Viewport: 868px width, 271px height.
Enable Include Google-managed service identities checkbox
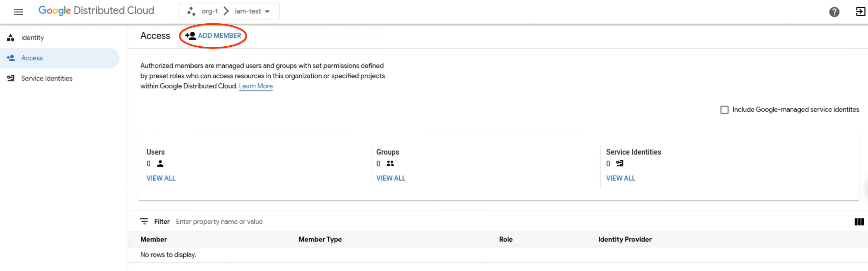(x=724, y=110)
